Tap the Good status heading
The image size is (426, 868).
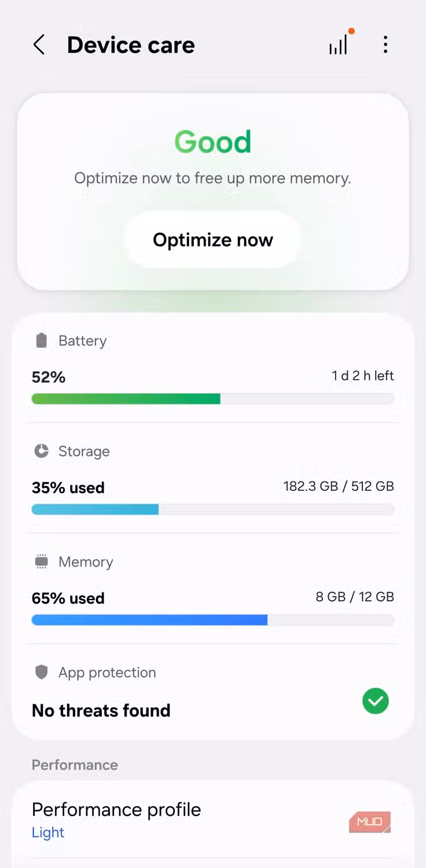pos(213,142)
